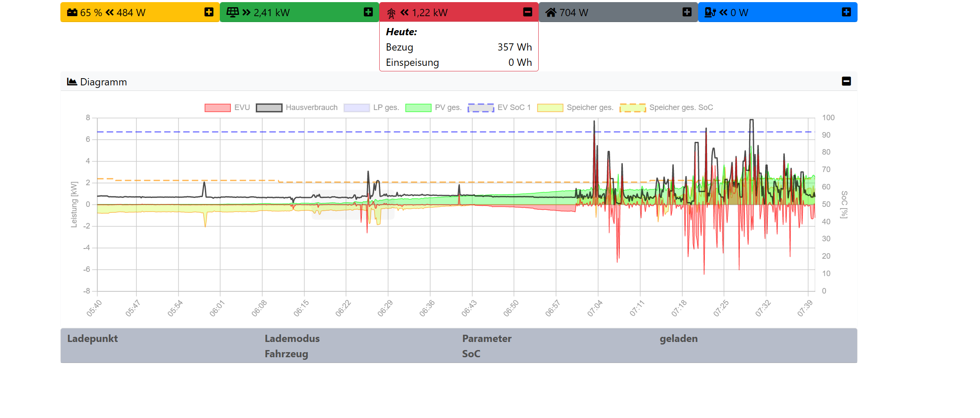Viewport: 980px width, 418px height.
Task: Click the power pylon grid icon
Action: coord(391,13)
